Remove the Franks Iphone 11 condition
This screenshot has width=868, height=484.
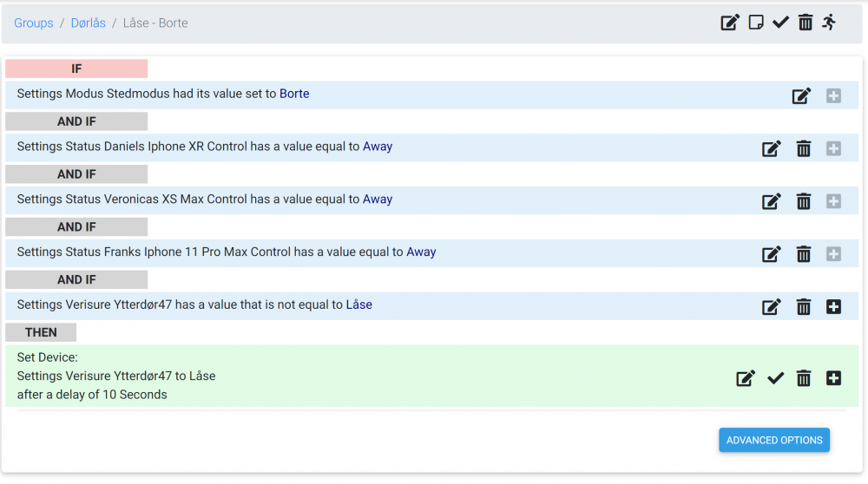pos(804,254)
